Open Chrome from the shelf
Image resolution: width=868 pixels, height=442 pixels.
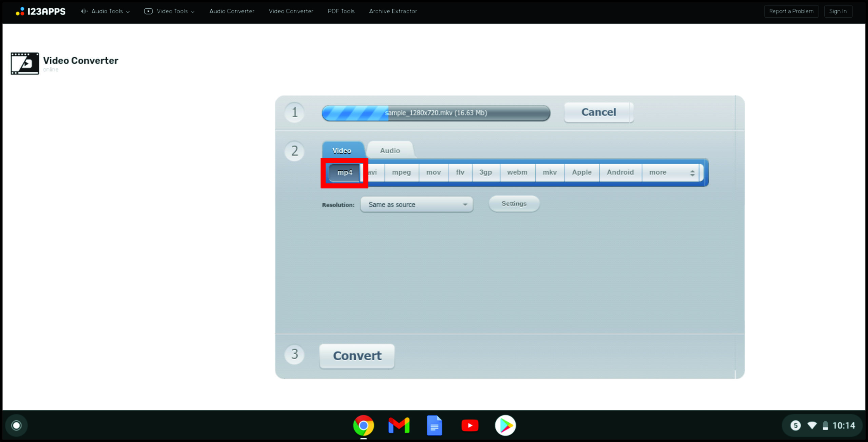tap(363, 425)
